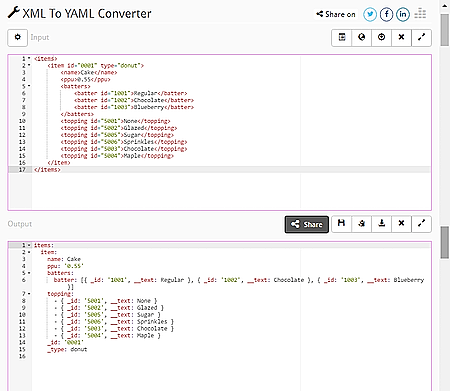Click the Output line name: Cake
This screenshot has width=450, height=391.
[64, 259]
